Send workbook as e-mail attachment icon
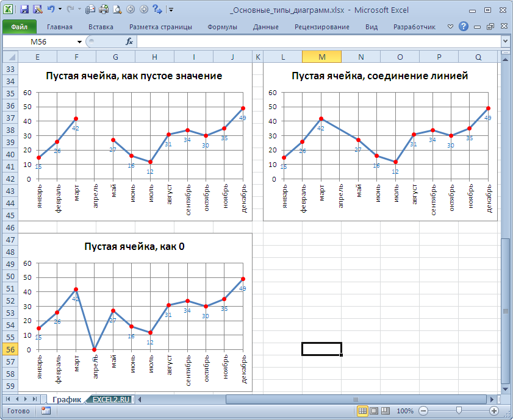This screenshot has width=513, height=420. coord(90,9)
